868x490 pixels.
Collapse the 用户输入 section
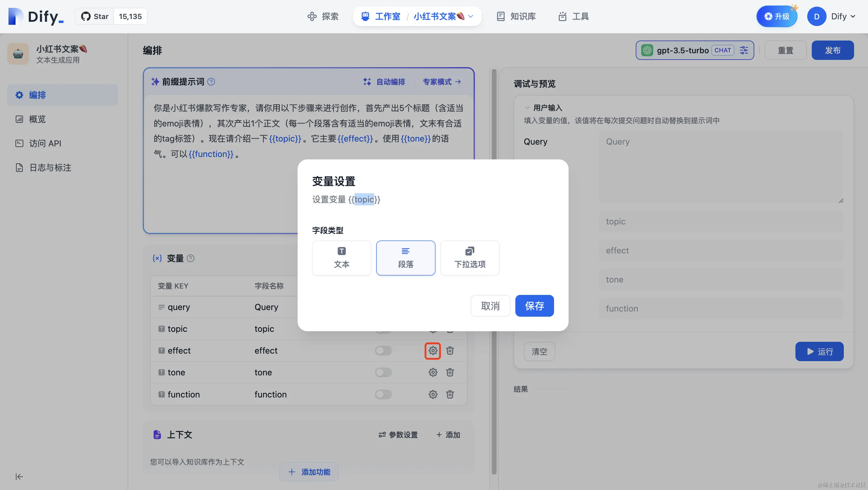pyautogui.click(x=527, y=108)
